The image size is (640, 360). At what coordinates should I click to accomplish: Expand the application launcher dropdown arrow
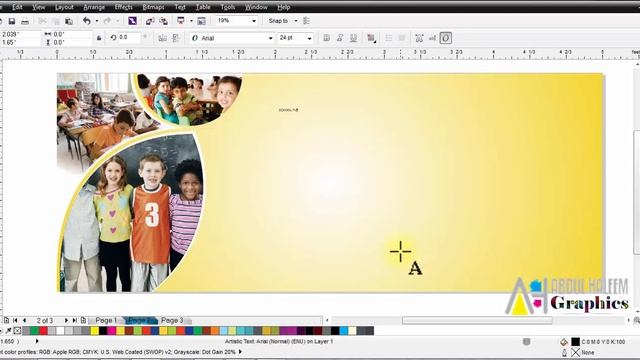[191, 21]
